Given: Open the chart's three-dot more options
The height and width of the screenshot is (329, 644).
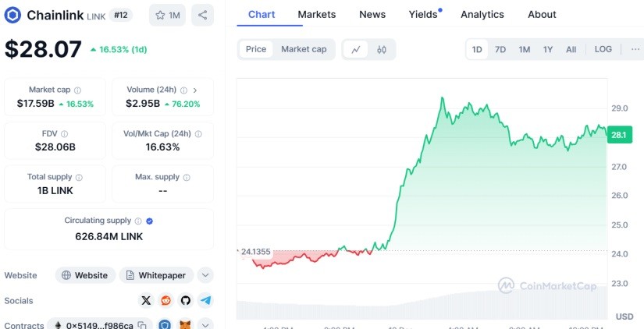Looking at the screenshot, I should [x=635, y=49].
